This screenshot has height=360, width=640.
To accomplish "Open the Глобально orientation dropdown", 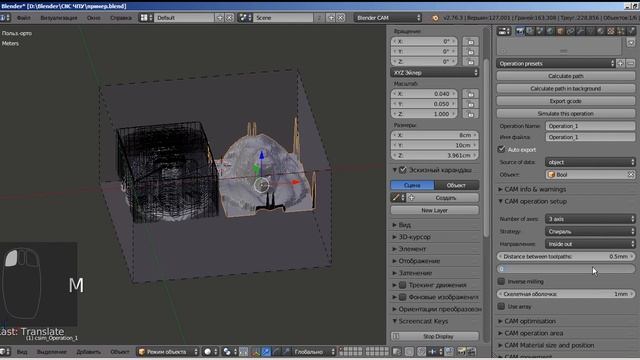I will point(313,352).
